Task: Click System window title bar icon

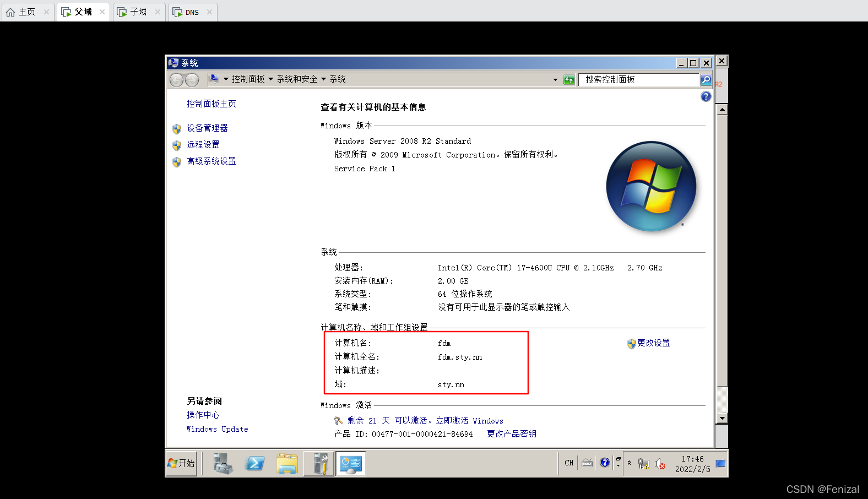Action: click(173, 63)
